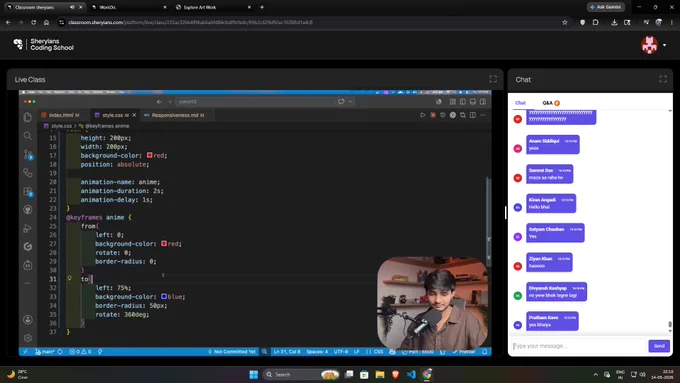
Task: Show hidden system tray icons chevron
Action: pos(595,374)
